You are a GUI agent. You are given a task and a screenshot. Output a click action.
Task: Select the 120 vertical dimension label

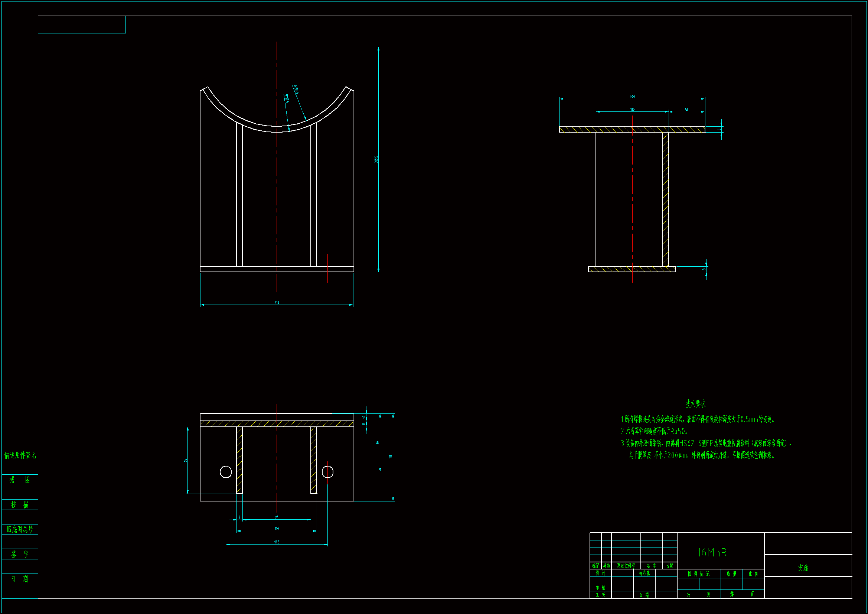click(391, 457)
